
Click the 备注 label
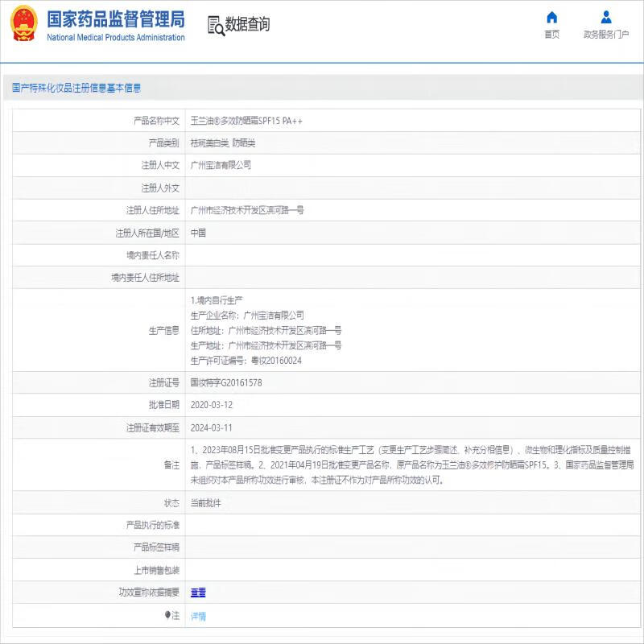171,465
